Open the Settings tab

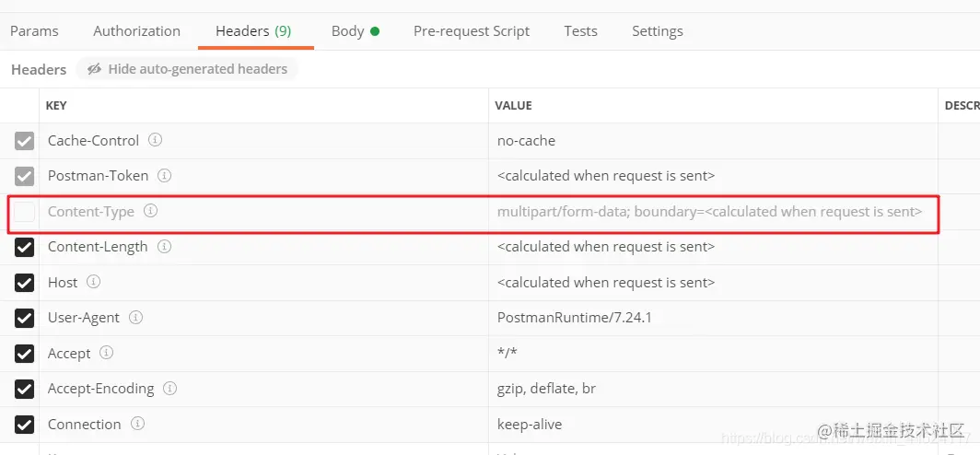[x=658, y=31]
